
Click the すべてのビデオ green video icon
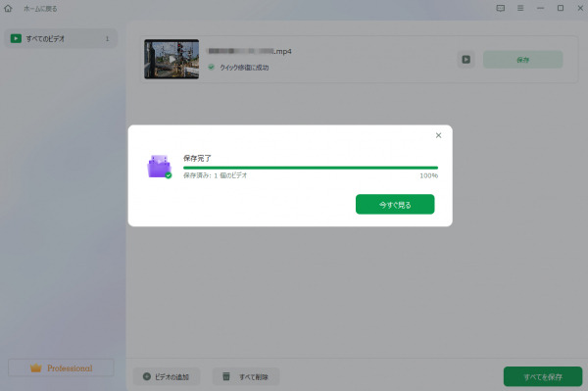[x=16, y=38]
